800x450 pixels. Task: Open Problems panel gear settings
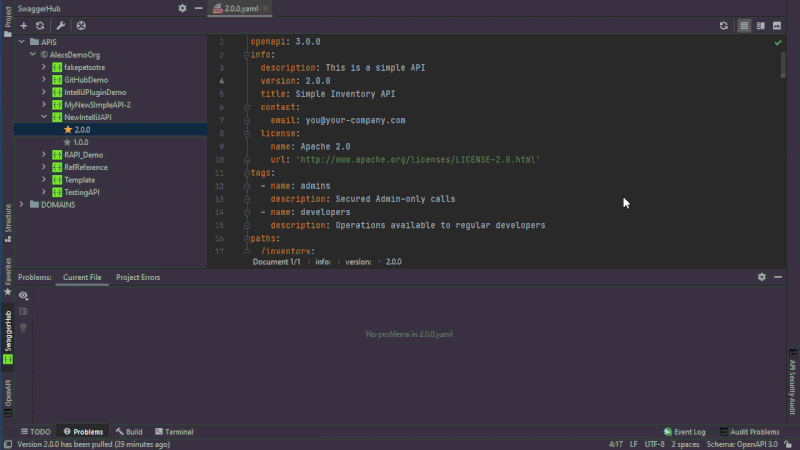[x=762, y=277]
